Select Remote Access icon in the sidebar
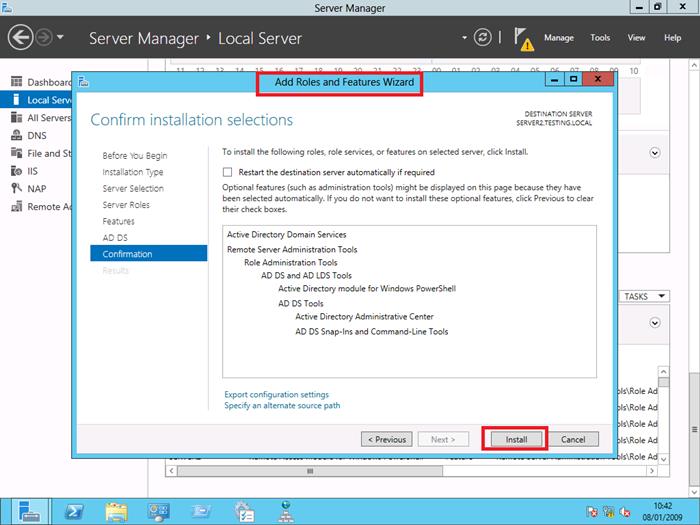Screen dimensions: 700x525 [17, 207]
